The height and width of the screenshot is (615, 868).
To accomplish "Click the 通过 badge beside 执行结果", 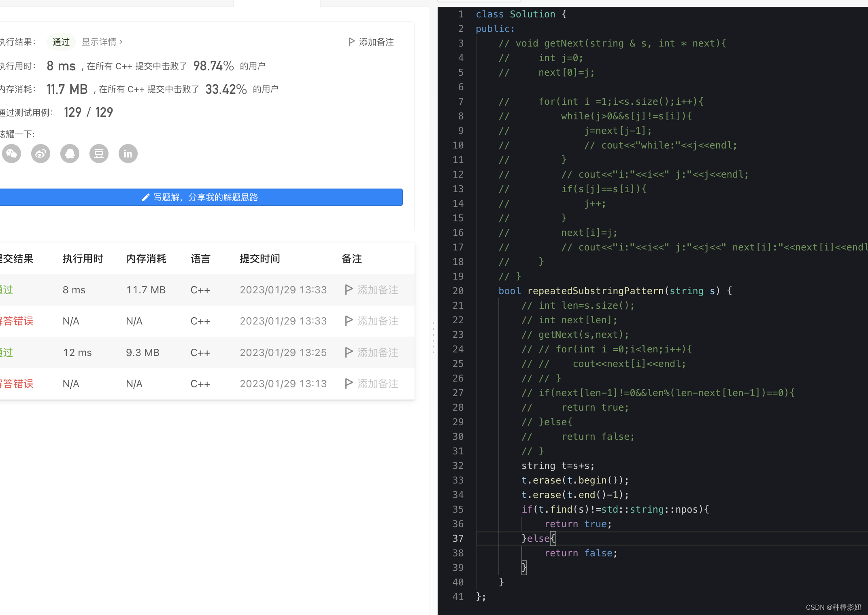I will tap(61, 42).
